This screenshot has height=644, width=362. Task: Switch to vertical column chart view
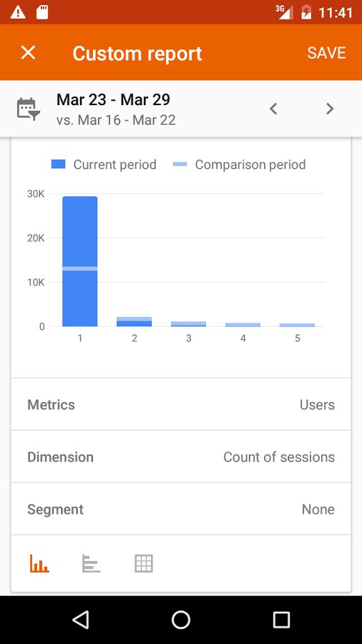[39, 564]
